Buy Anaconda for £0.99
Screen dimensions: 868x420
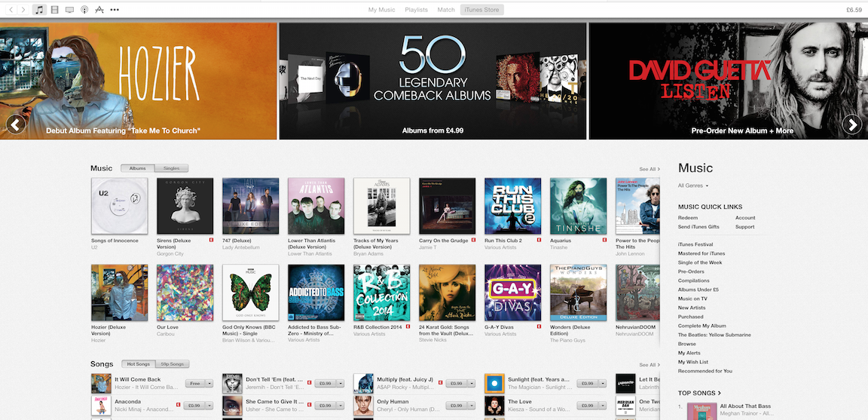(x=195, y=406)
